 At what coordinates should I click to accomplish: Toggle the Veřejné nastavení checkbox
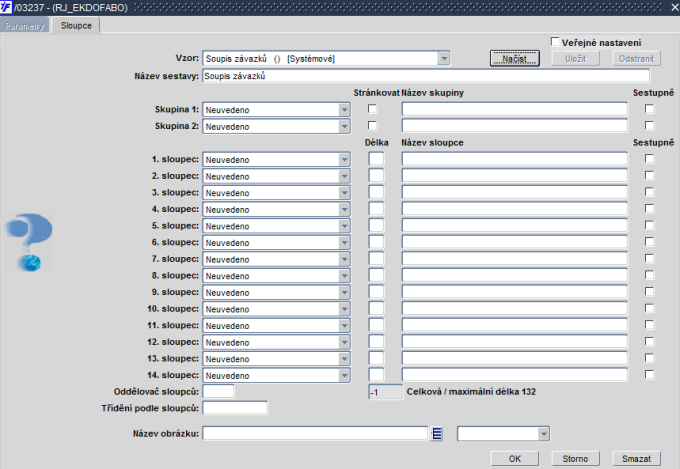tap(555, 42)
